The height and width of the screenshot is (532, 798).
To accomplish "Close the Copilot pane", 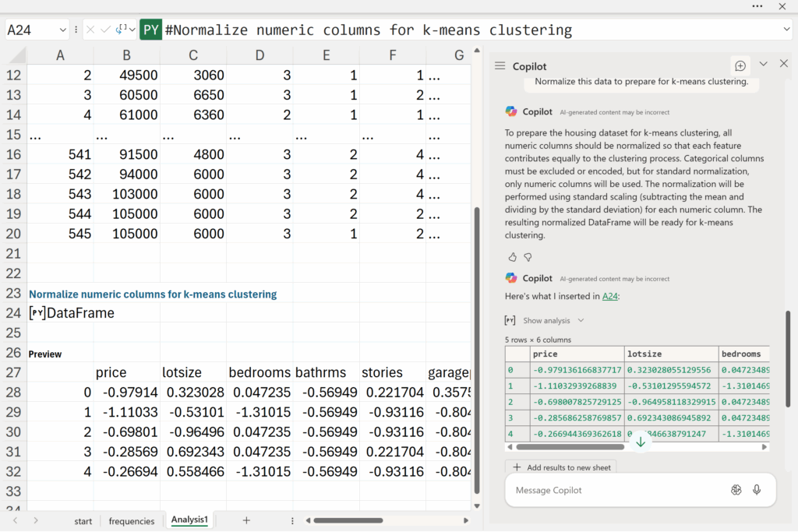I will 784,65.
